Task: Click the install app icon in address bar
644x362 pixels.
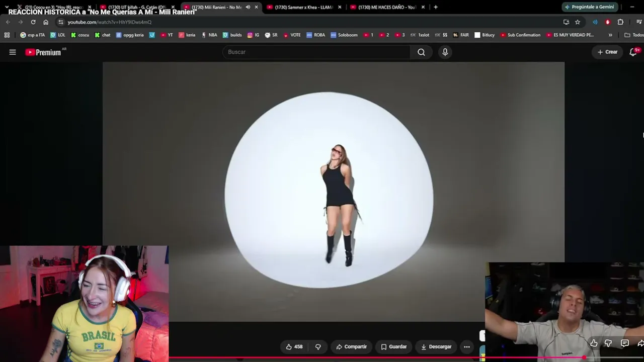Action: pos(567,22)
